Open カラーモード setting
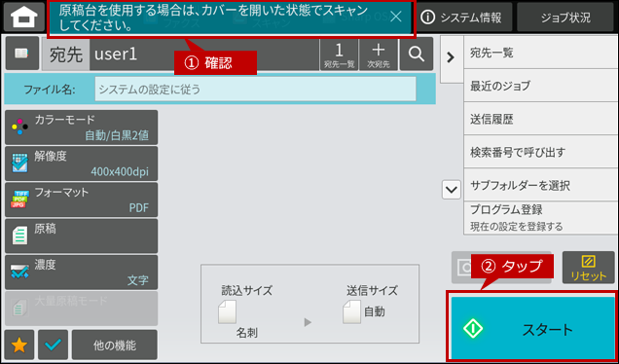 pyautogui.click(x=81, y=127)
